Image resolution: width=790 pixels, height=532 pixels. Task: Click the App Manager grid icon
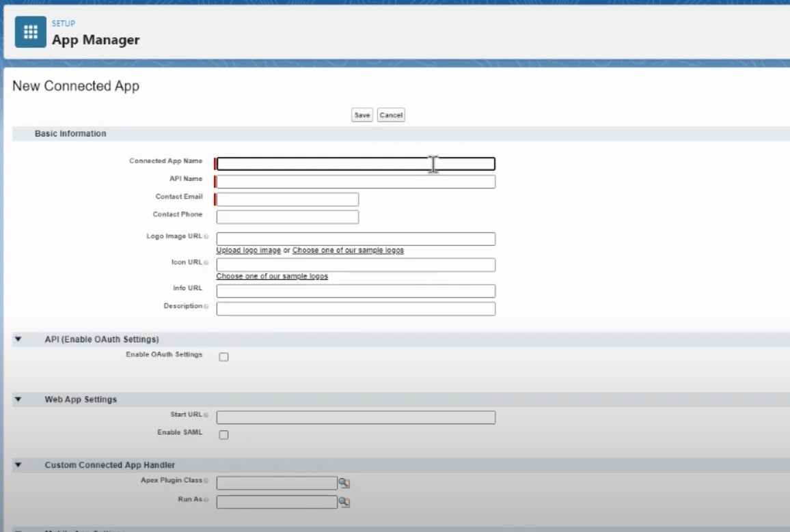click(x=30, y=31)
